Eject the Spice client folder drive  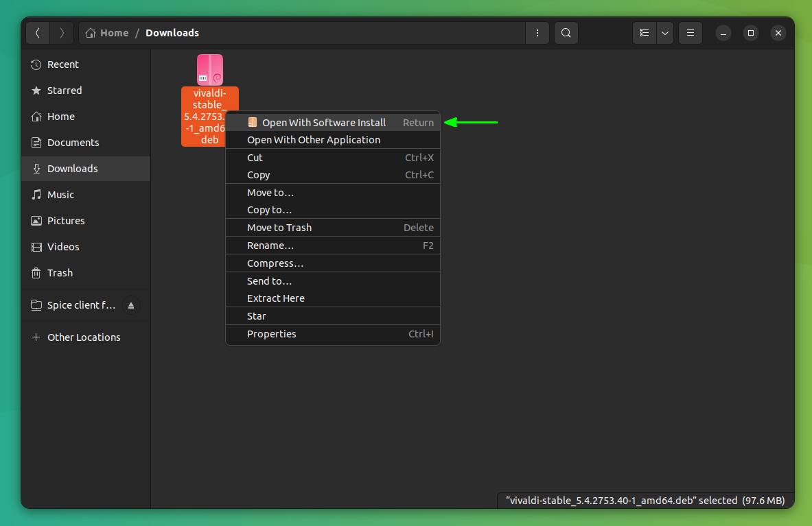(130, 304)
